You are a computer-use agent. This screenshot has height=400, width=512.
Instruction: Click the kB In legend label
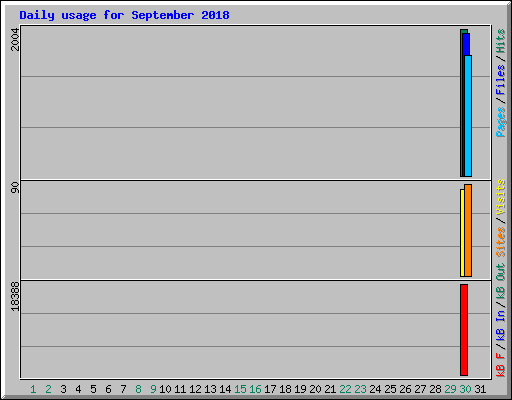[x=501, y=325]
